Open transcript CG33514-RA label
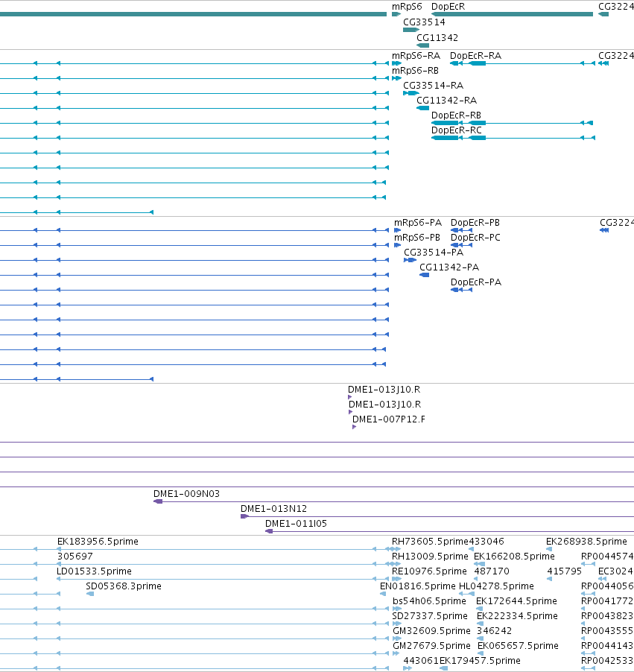The width and height of the screenshot is (634, 672). coord(433,86)
